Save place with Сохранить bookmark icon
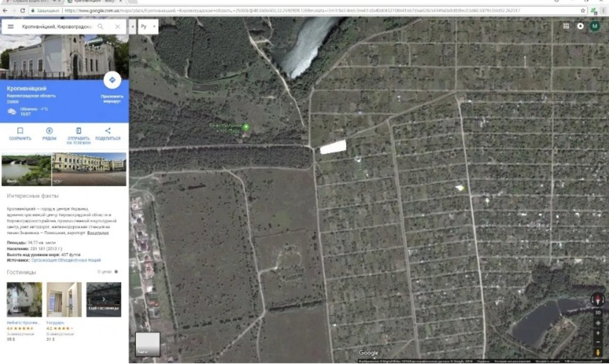 (20, 131)
